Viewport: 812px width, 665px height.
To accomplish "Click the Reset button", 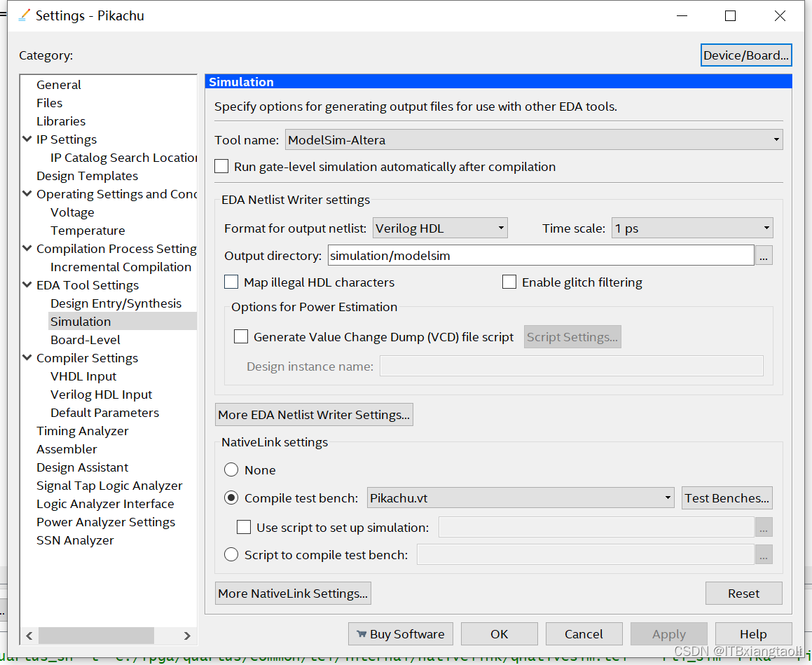I will [743, 594].
